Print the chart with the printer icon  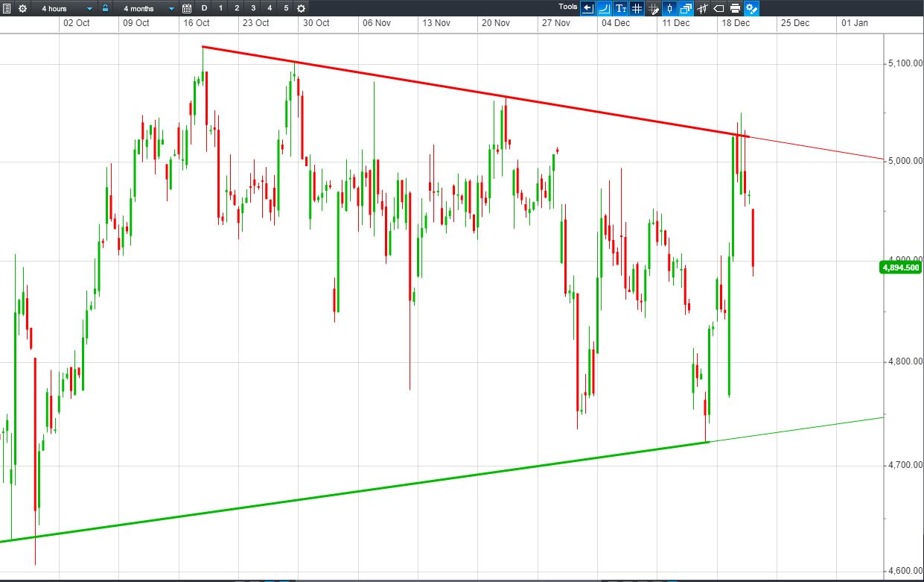coord(735,8)
